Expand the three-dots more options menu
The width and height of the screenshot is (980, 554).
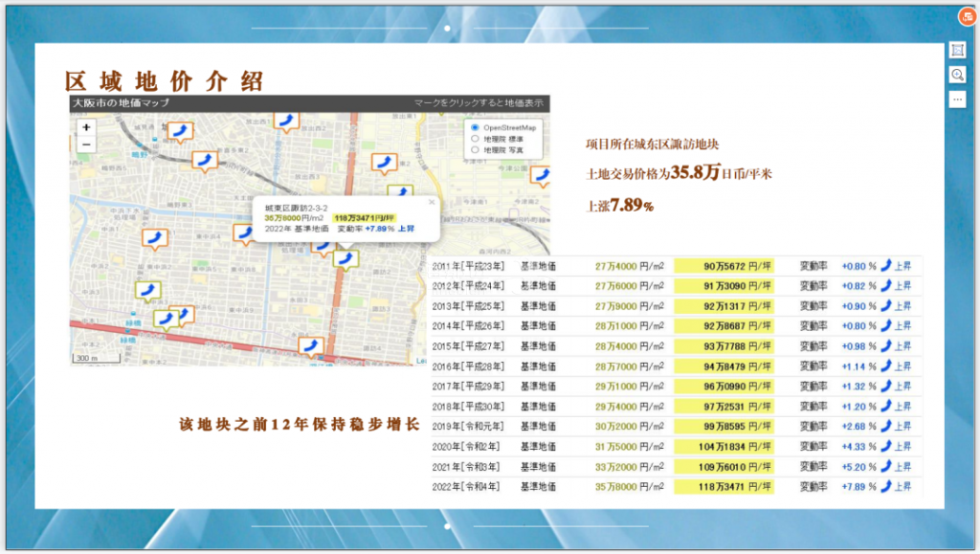pos(957,99)
